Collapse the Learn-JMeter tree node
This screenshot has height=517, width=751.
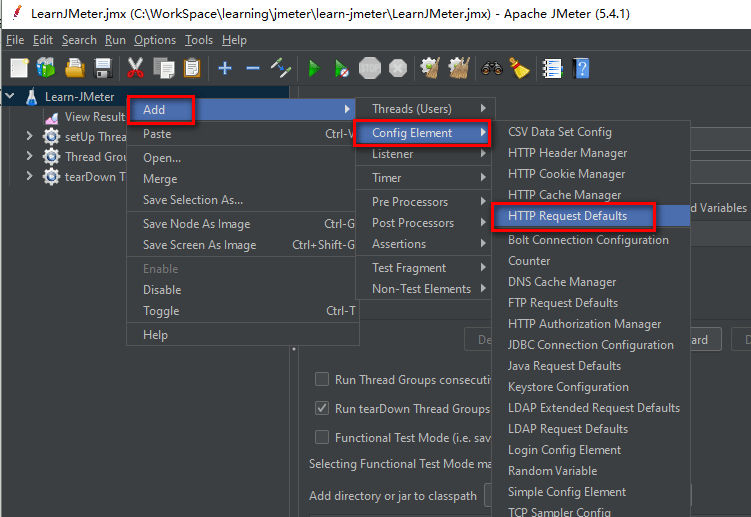click(10, 96)
